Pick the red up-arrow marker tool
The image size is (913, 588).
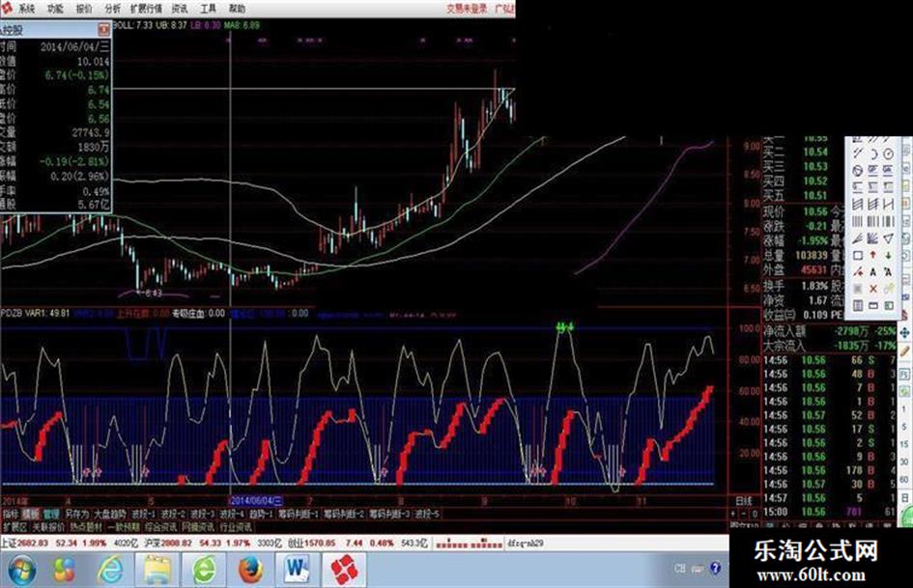tap(872, 255)
